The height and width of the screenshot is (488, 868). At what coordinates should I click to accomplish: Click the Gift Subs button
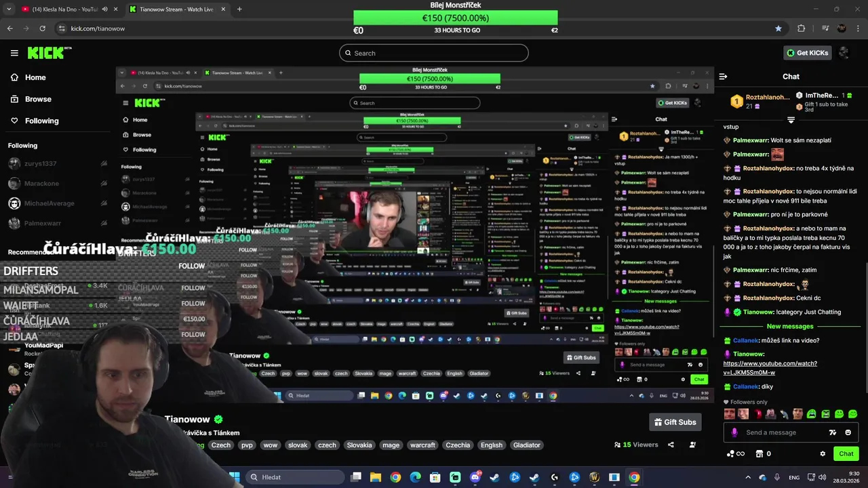click(675, 422)
